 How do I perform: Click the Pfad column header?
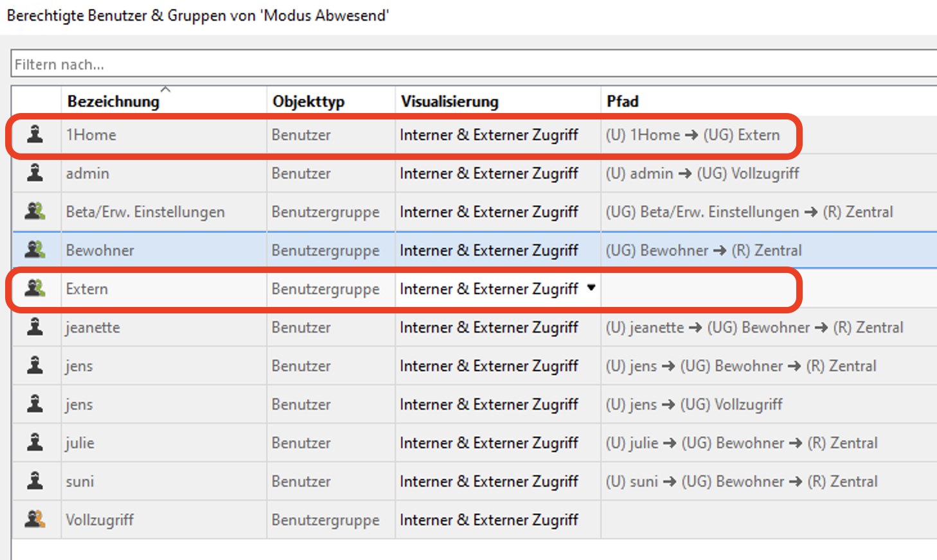coord(622,101)
